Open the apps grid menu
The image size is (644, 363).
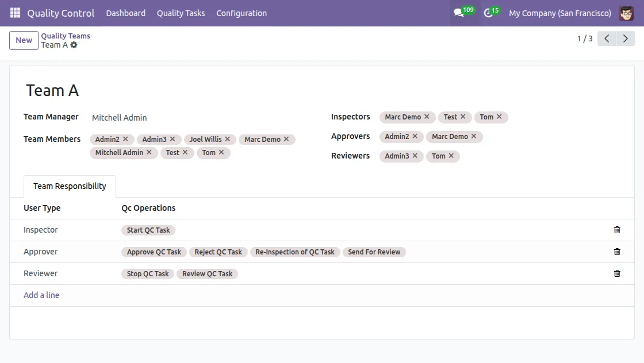tap(15, 13)
